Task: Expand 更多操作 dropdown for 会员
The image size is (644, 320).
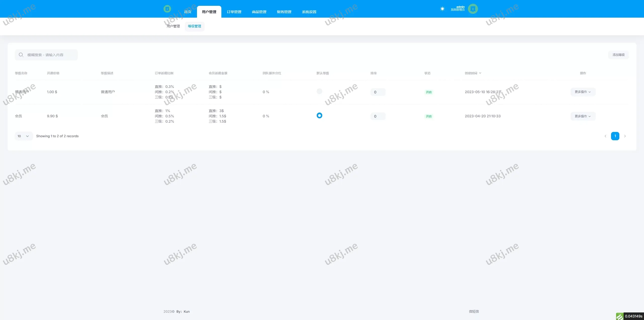Action: click(583, 116)
